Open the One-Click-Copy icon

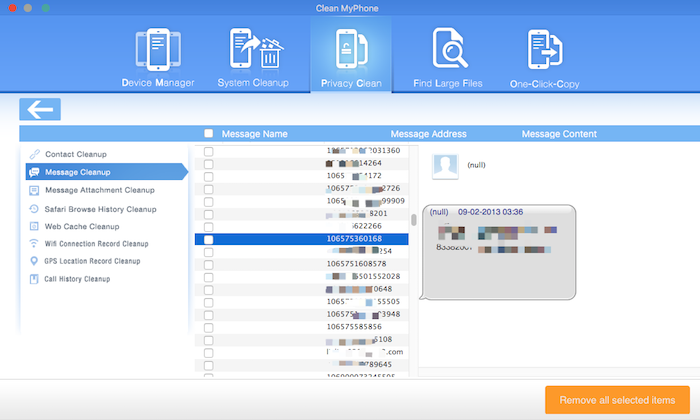(545, 49)
